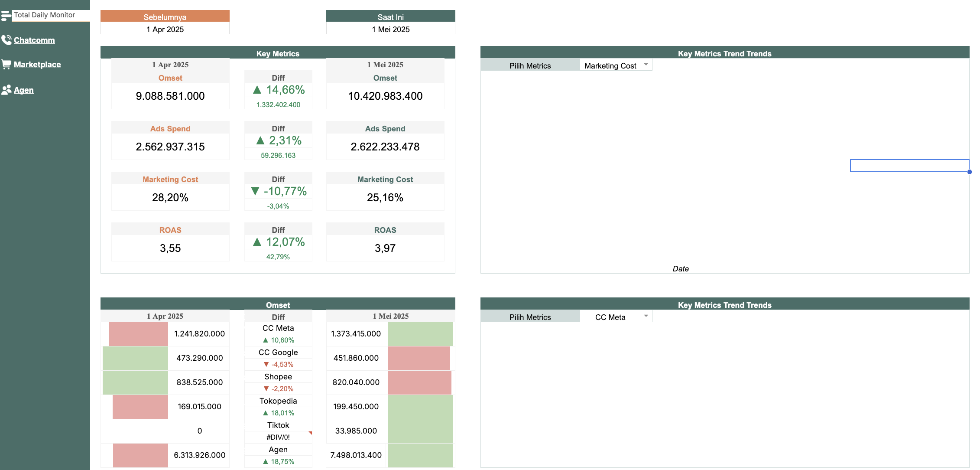Select the Sebelumnya date 1 Apr 2025
The image size is (980, 470).
pyautogui.click(x=165, y=29)
